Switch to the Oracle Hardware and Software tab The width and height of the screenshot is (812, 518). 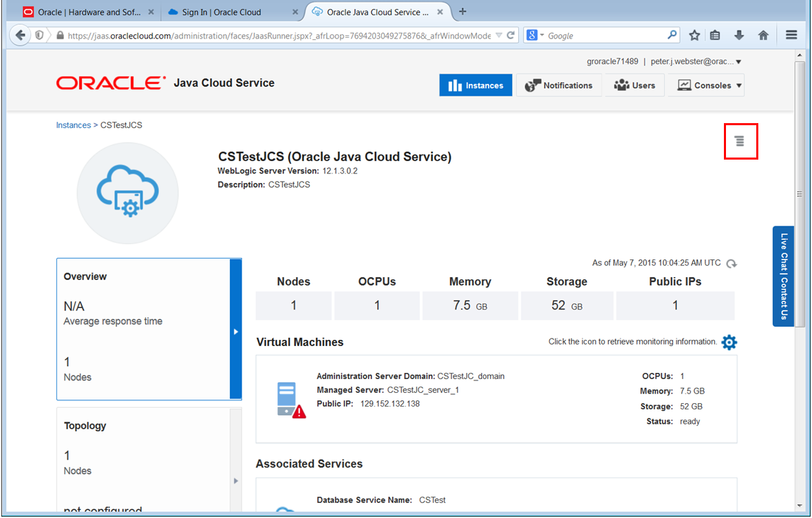pyautogui.click(x=88, y=12)
